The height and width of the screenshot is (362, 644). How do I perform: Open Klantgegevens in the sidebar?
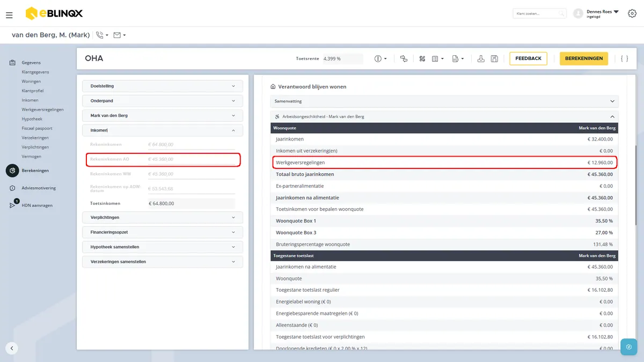click(x=35, y=72)
